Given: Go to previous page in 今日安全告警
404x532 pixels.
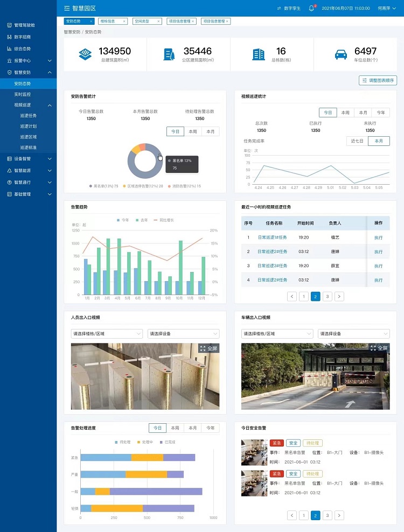Looking at the screenshot, I should (x=292, y=515).
